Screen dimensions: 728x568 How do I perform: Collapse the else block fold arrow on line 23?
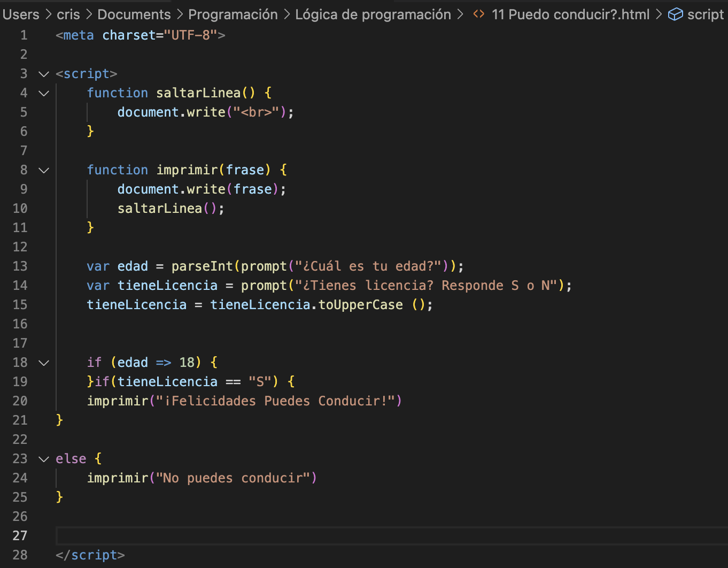pyautogui.click(x=44, y=459)
